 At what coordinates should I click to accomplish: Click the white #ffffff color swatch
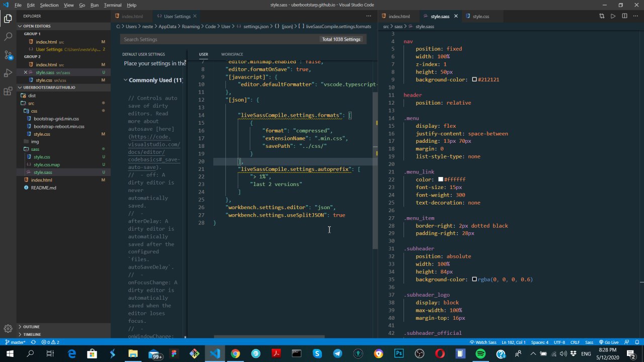pos(441,179)
